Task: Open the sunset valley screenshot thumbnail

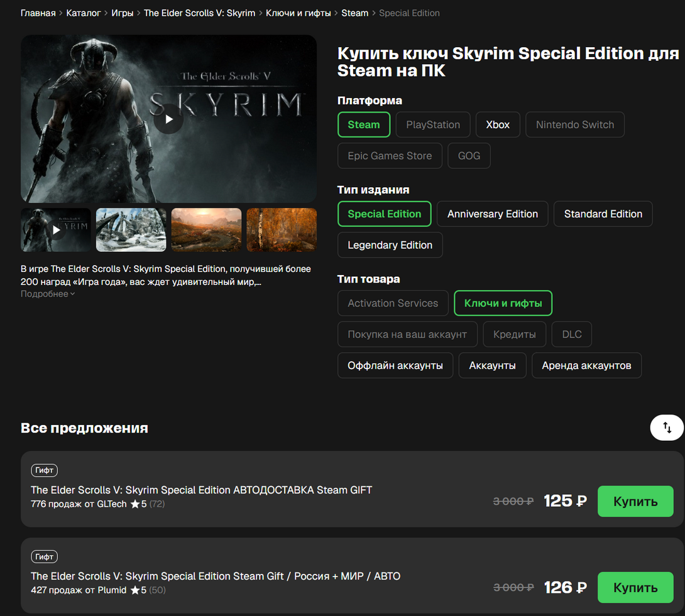Action: tap(206, 230)
